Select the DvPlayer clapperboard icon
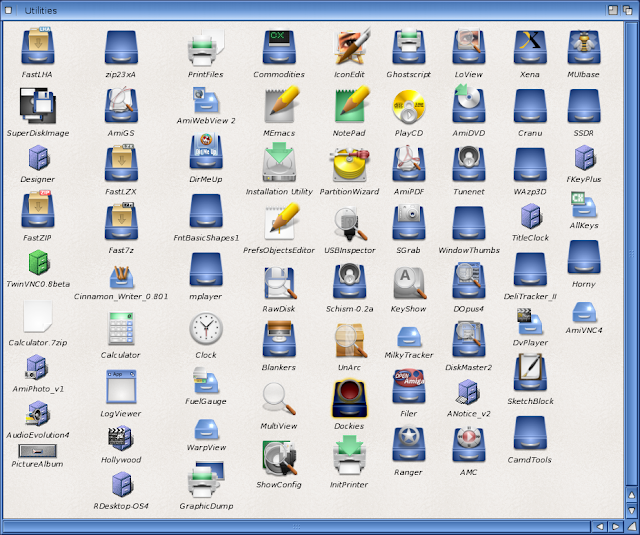This screenshot has height=535, width=640. (530, 321)
